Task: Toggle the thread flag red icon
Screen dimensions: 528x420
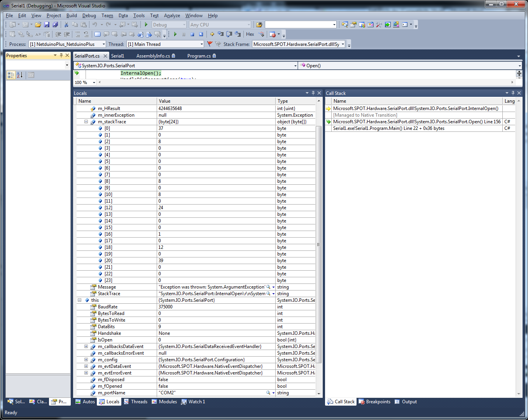Action: (210, 44)
